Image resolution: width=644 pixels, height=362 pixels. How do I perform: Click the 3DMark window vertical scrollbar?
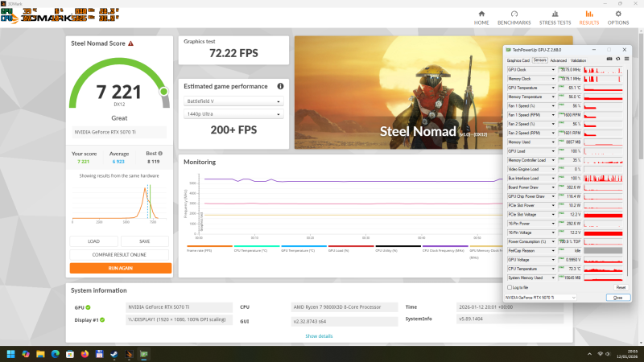coord(641,94)
